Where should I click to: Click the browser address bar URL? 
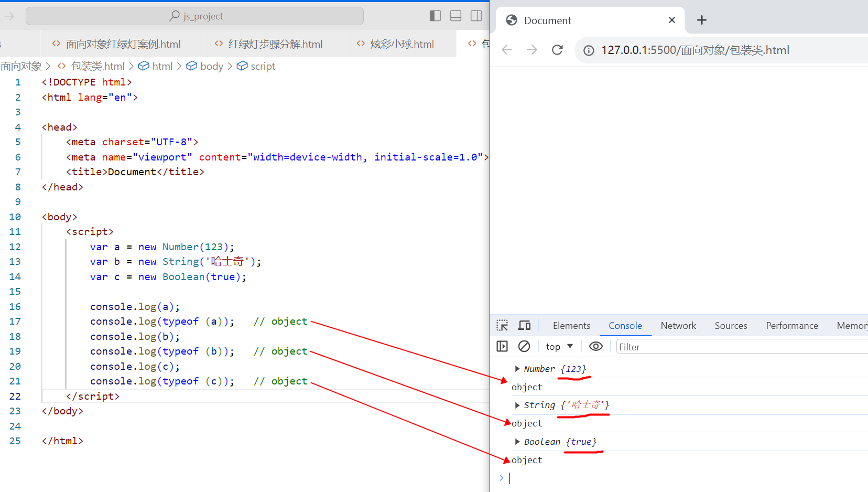[695, 50]
